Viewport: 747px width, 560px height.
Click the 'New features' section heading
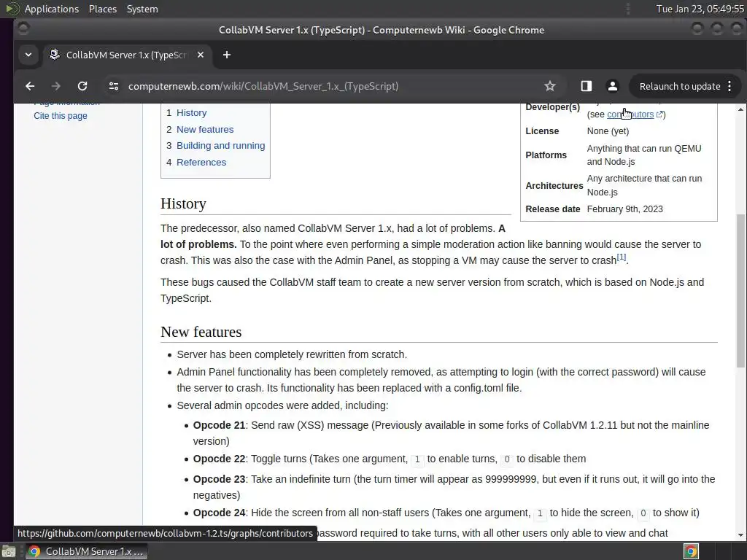(201, 332)
